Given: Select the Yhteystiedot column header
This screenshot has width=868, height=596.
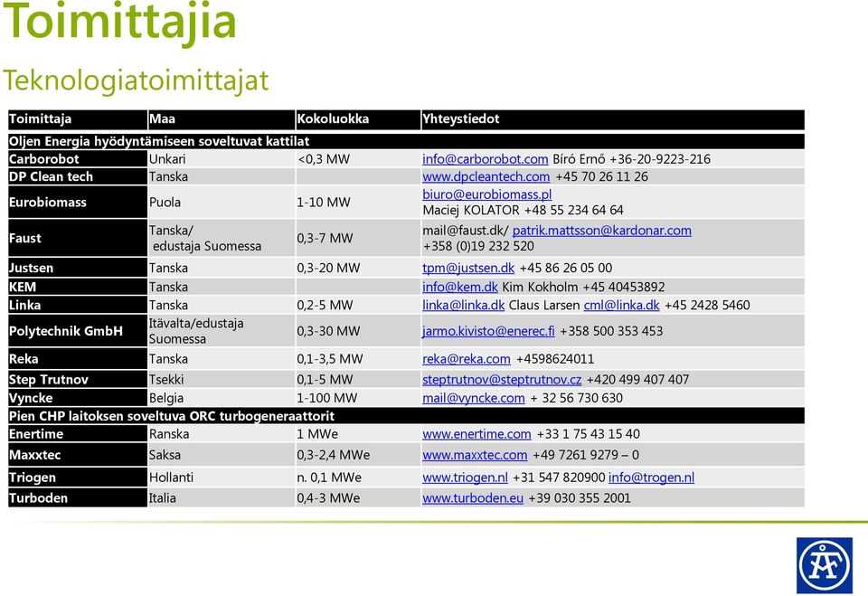Looking at the screenshot, I should (613, 119).
